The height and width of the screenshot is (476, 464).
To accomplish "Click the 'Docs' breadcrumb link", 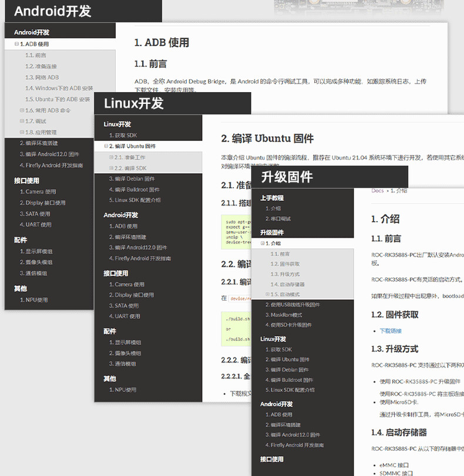I will pyautogui.click(x=377, y=191).
